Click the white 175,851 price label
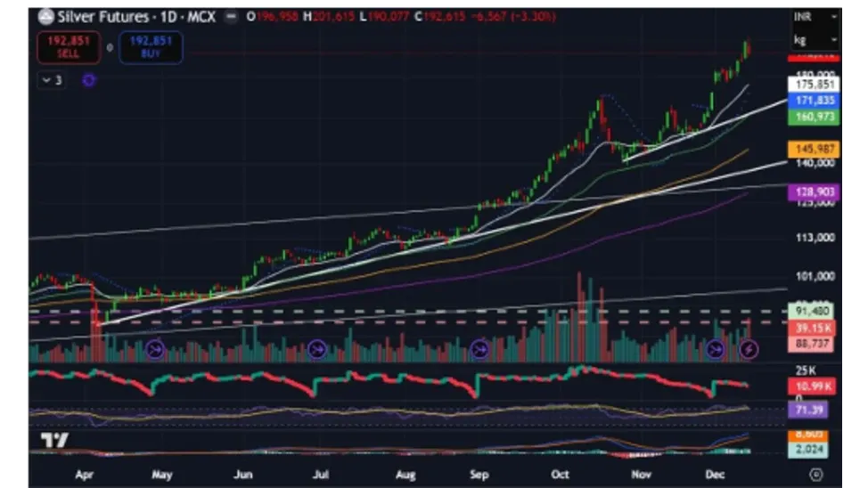Viewport: 868px width, 488px height. click(814, 85)
